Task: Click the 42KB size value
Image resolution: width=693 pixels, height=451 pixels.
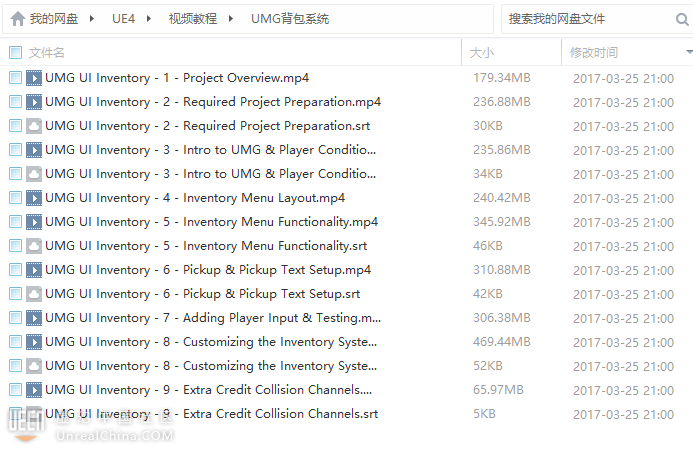Action: click(x=487, y=294)
